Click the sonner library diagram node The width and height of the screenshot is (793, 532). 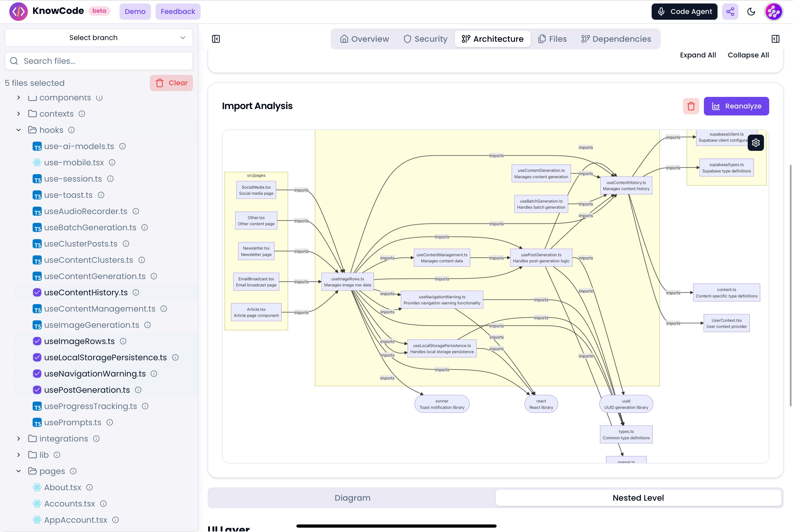pos(442,404)
